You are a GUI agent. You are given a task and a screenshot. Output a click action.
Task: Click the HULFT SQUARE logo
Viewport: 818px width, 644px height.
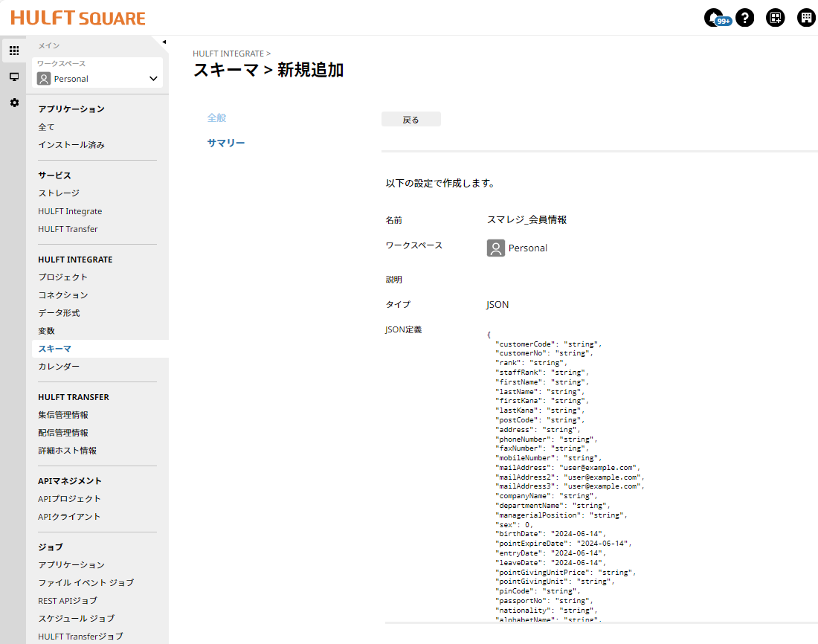(x=78, y=18)
